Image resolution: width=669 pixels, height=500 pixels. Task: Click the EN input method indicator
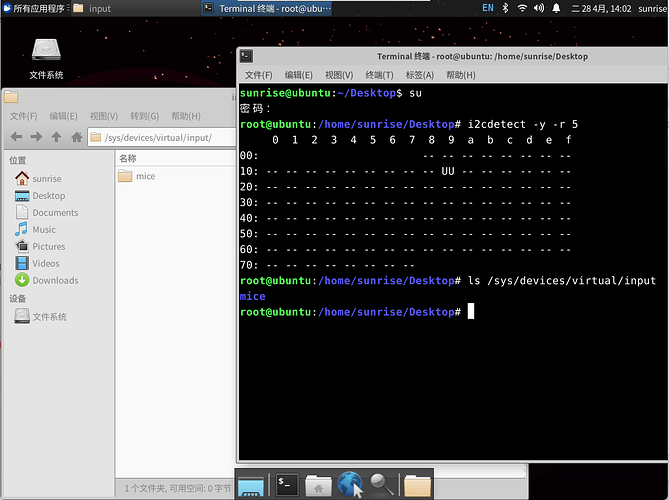[x=488, y=8]
